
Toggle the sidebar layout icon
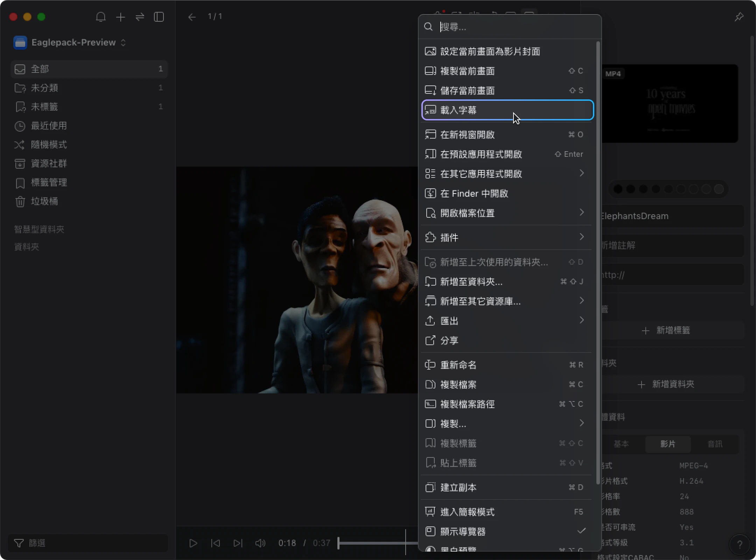click(x=159, y=17)
